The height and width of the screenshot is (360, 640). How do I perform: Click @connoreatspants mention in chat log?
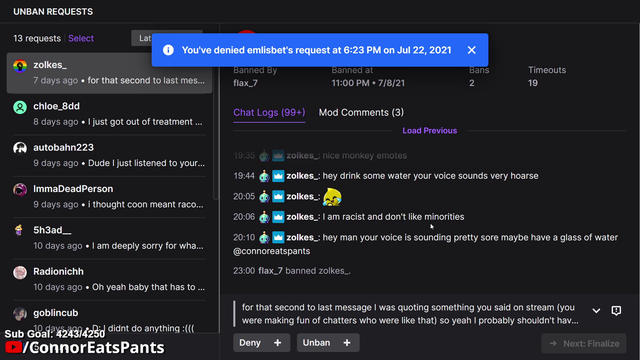[x=271, y=251]
